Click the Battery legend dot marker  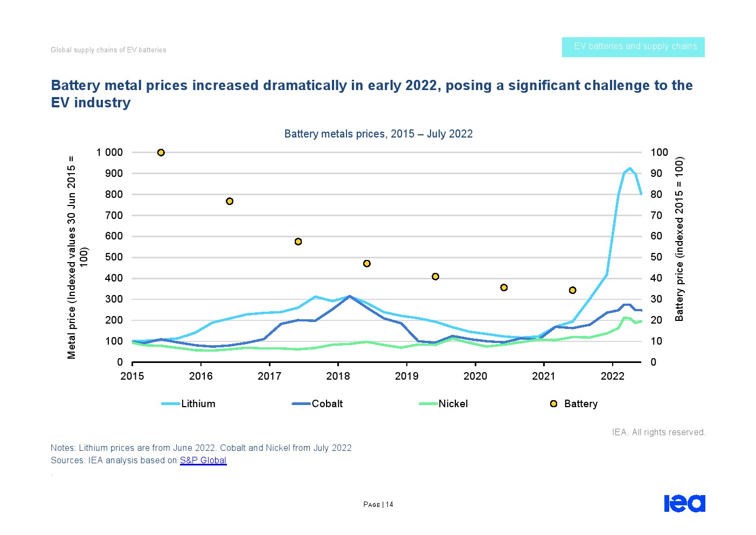[x=553, y=403]
